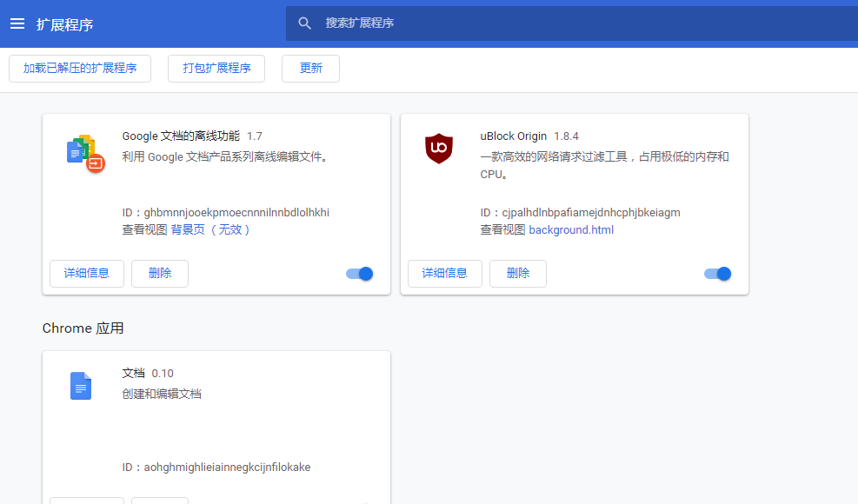Viewport: 858px width, 504px height.
Task: Open 详细信息 for uBlock Origin
Action: (444, 273)
